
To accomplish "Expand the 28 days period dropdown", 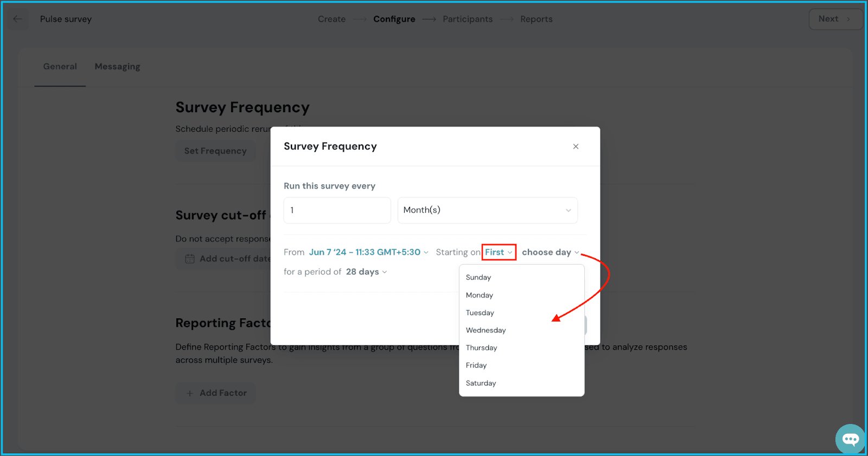I will 366,272.
